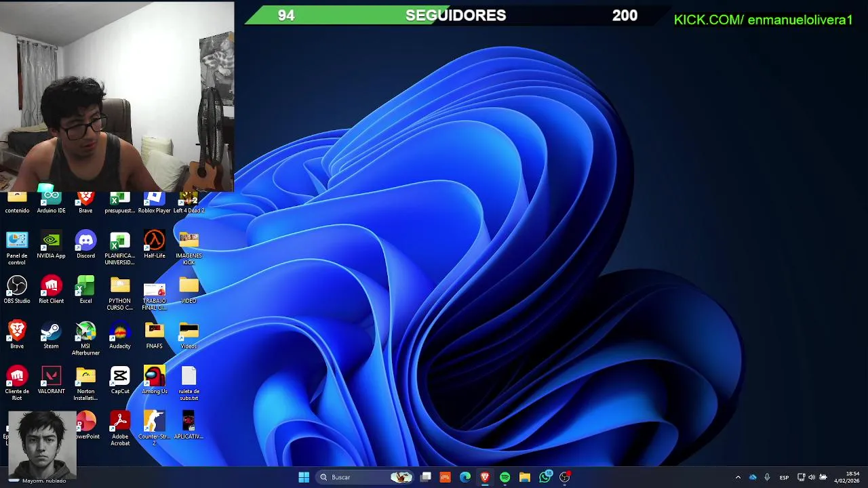Screen dimensions: 868x488
Task: Open the ESP language switcher
Action: pos(784,477)
